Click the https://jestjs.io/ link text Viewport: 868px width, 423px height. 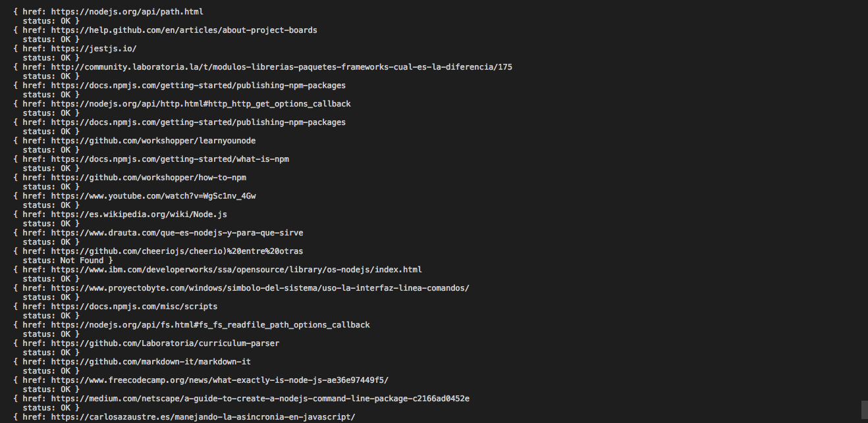94,49
